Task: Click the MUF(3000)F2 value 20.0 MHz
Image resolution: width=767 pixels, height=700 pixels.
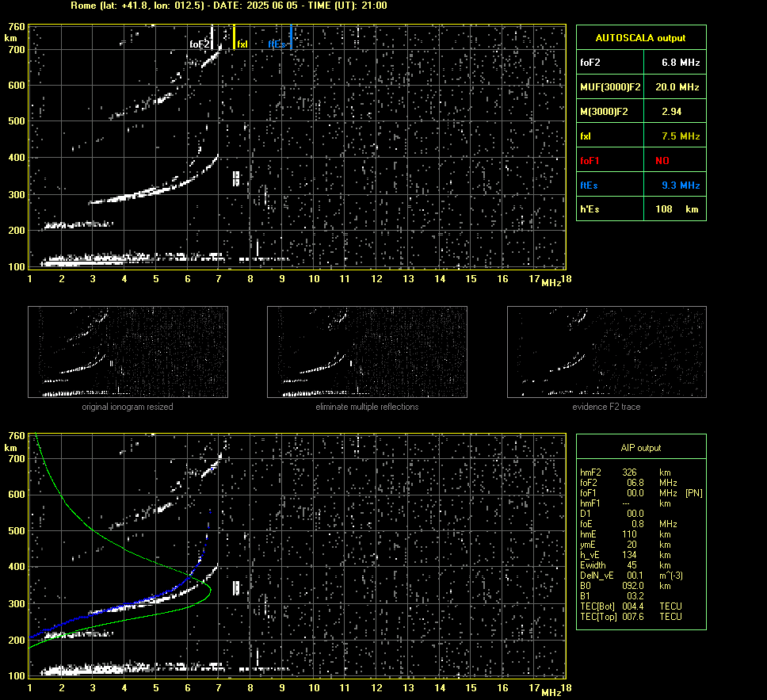Action: point(677,86)
